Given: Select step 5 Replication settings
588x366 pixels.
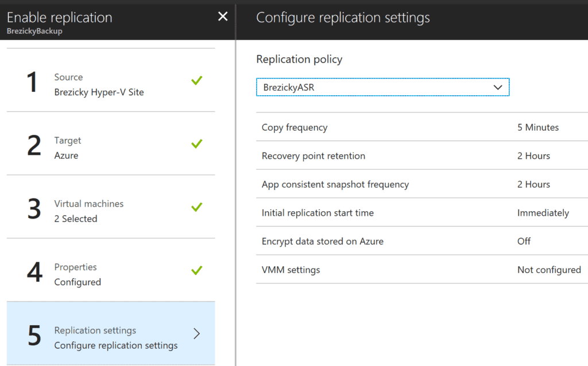Looking at the screenshot, I should point(111,333).
